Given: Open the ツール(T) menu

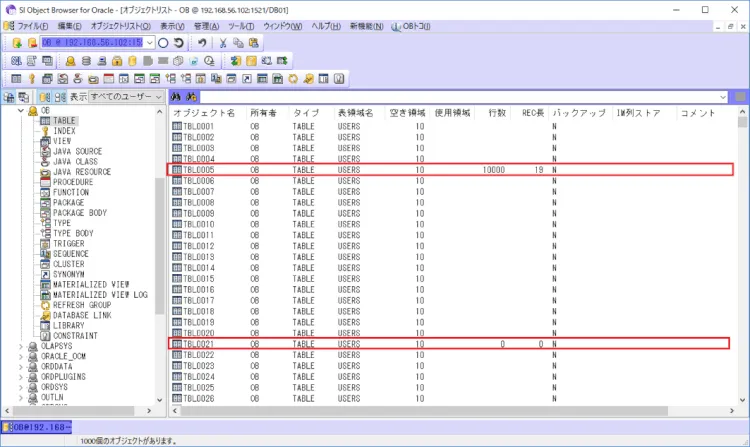Looking at the screenshot, I should 241,26.
